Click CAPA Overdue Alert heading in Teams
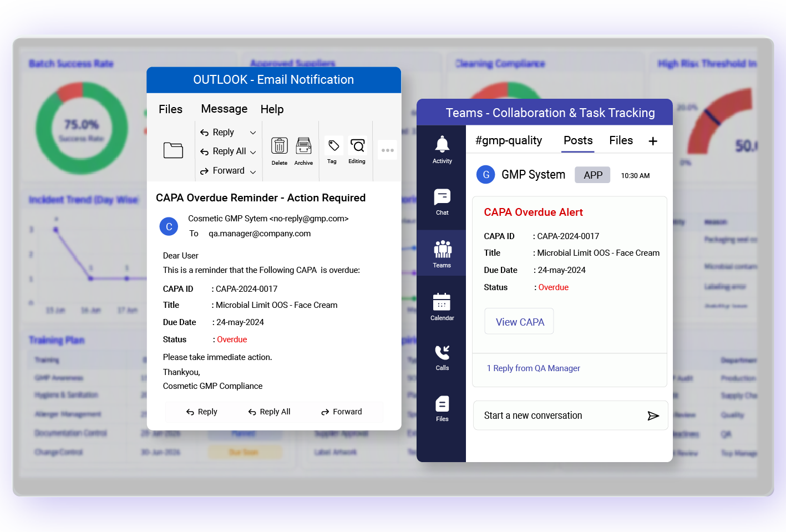The image size is (786, 532). (x=533, y=212)
